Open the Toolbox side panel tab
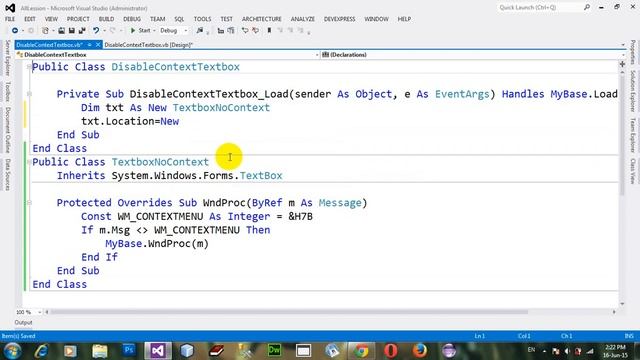 (7, 91)
